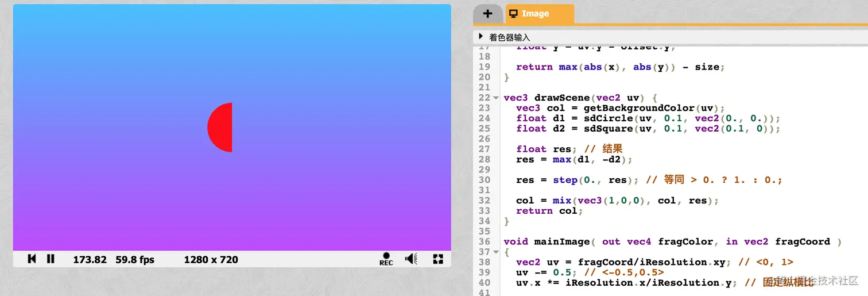Screen dimensions: 868x296
Task: Collapse the mainImage function fold arrow
Action: (x=496, y=252)
